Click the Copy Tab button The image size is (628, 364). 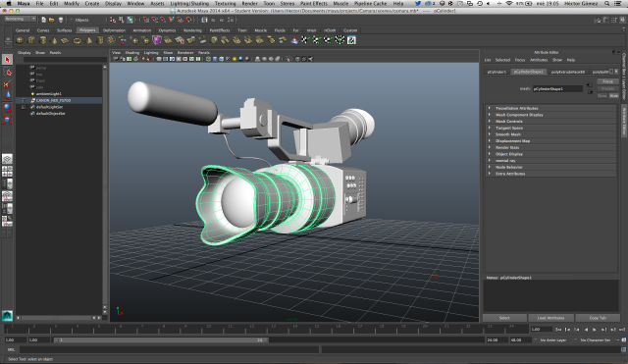(598, 318)
